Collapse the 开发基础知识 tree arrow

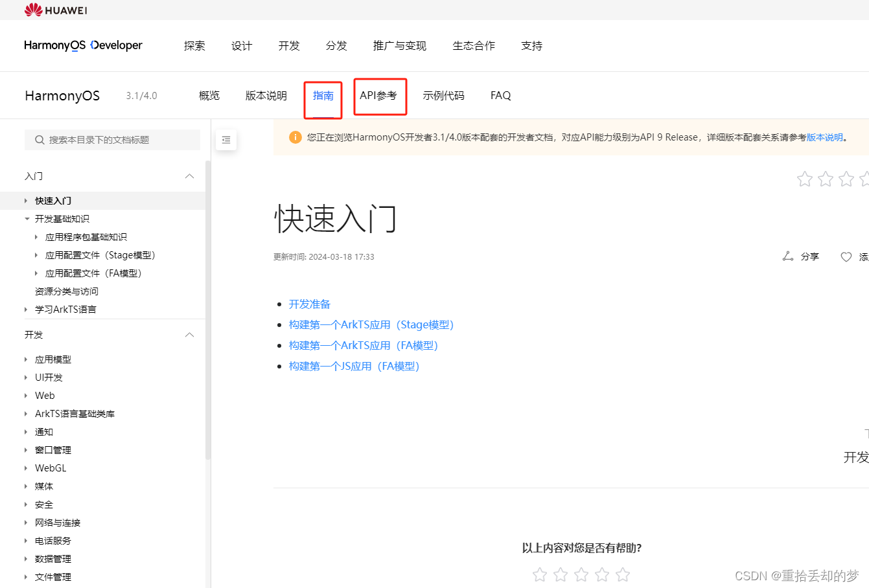point(27,219)
